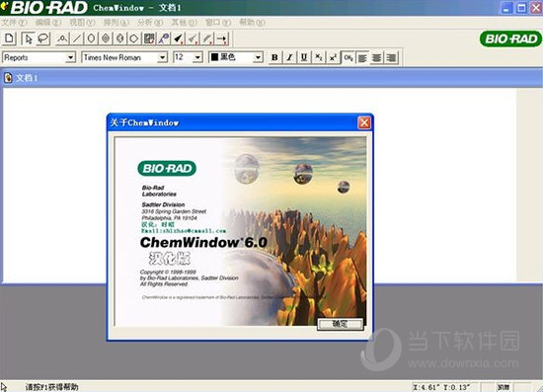The image size is (543, 392).
Task: Open the 帮助 menu
Action: [252, 23]
